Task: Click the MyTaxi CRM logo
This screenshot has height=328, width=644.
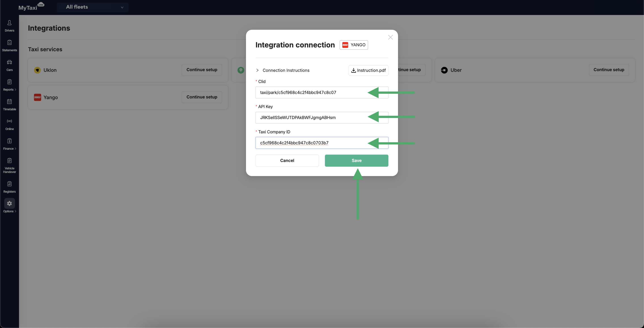Action: (x=31, y=6)
